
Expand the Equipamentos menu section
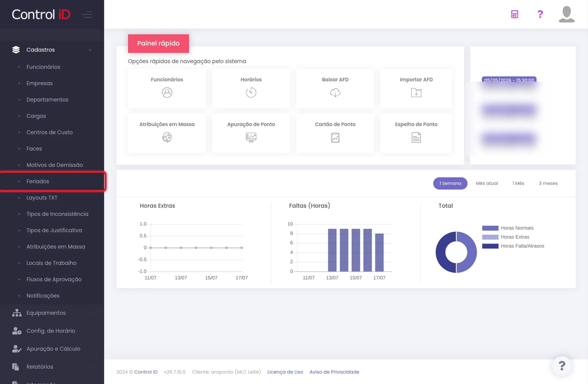coord(52,313)
